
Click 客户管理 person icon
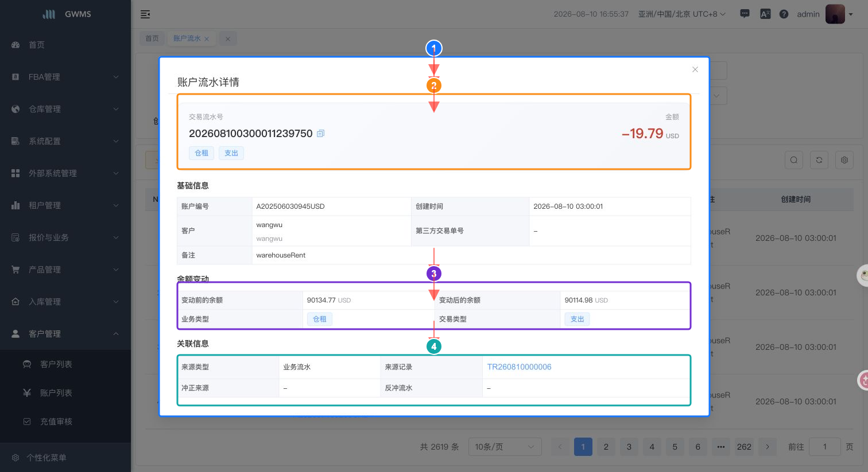point(15,334)
